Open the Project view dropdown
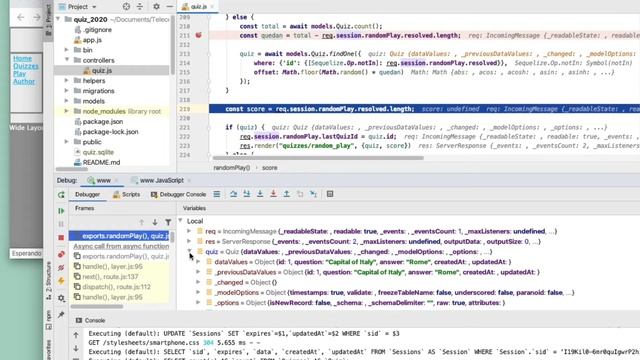640x360 pixels. pos(78,7)
